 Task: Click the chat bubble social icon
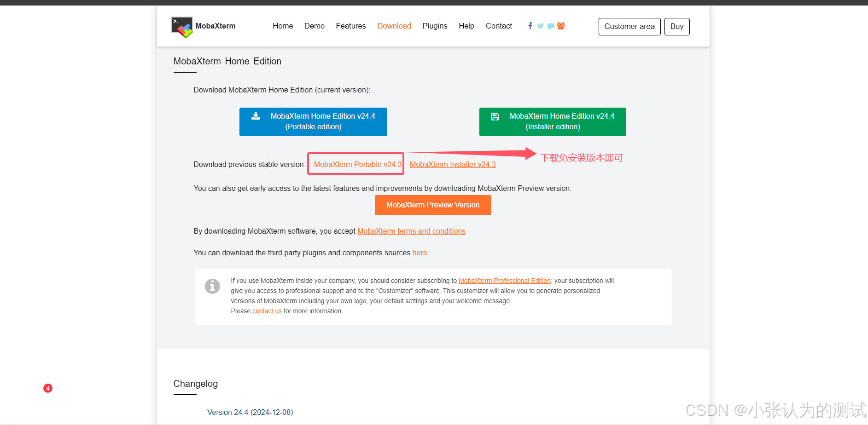[551, 26]
